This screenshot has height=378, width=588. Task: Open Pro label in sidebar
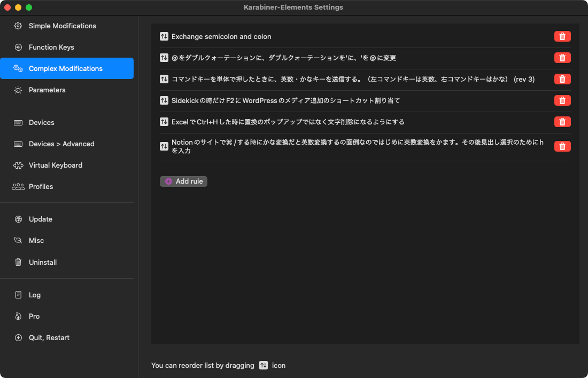pos(34,316)
